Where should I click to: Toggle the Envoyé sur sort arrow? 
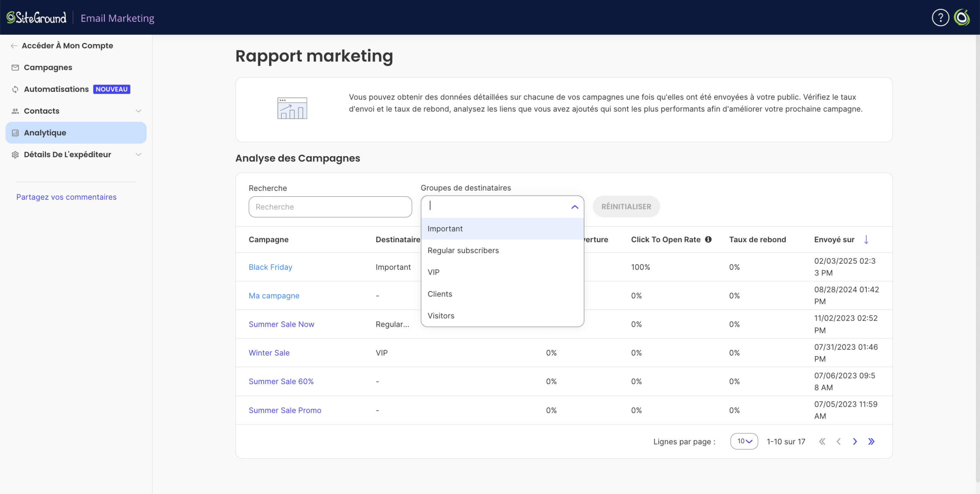click(866, 240)
